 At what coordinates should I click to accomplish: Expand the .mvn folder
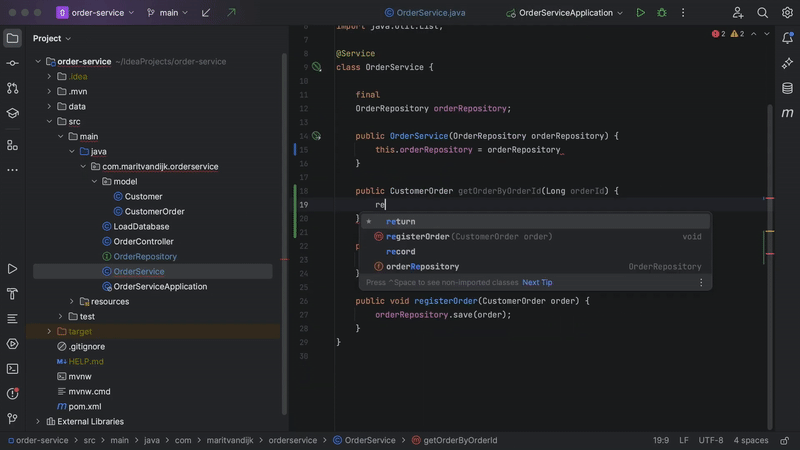[49, 91]
